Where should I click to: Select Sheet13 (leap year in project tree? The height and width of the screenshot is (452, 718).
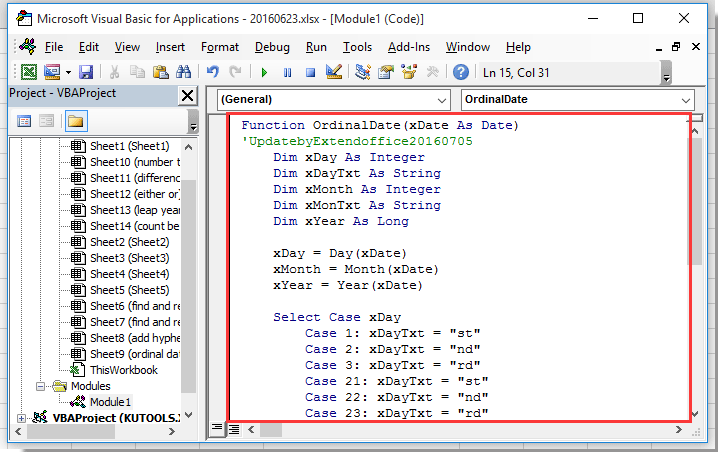pyautogui.click(x=135, y=210)
